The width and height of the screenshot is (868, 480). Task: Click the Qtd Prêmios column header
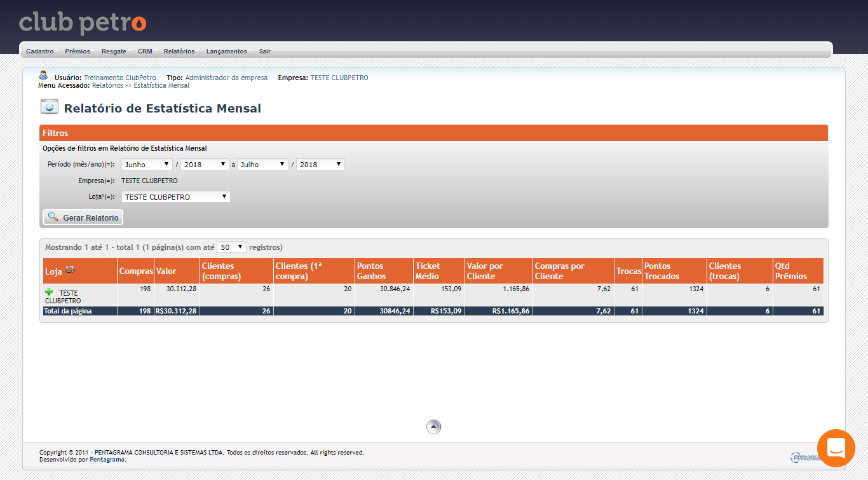[798, 271]
